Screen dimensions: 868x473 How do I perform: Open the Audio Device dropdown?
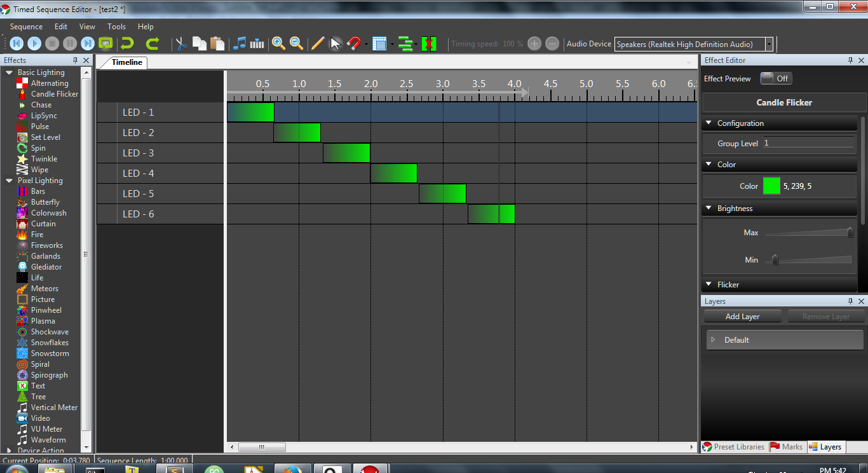(769, 44)
